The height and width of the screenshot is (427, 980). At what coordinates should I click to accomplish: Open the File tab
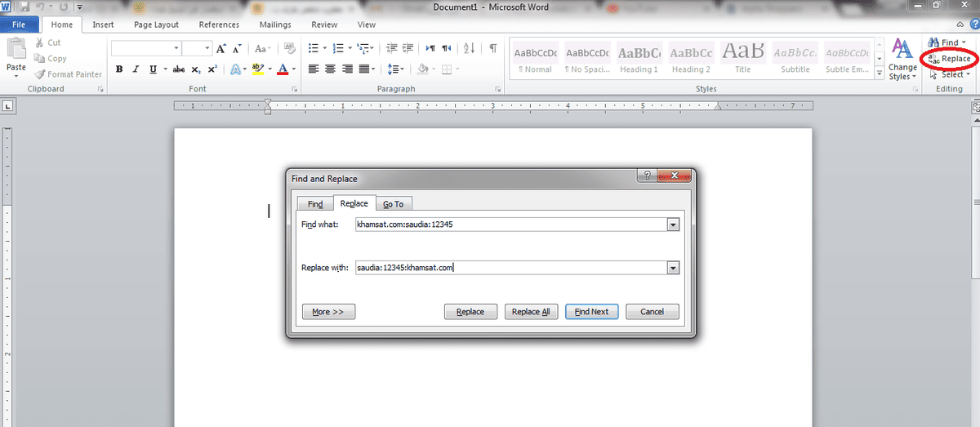18,24
